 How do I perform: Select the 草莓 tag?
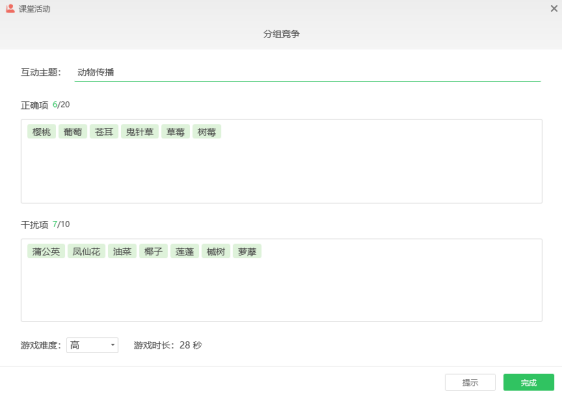(x=176, y=132)
